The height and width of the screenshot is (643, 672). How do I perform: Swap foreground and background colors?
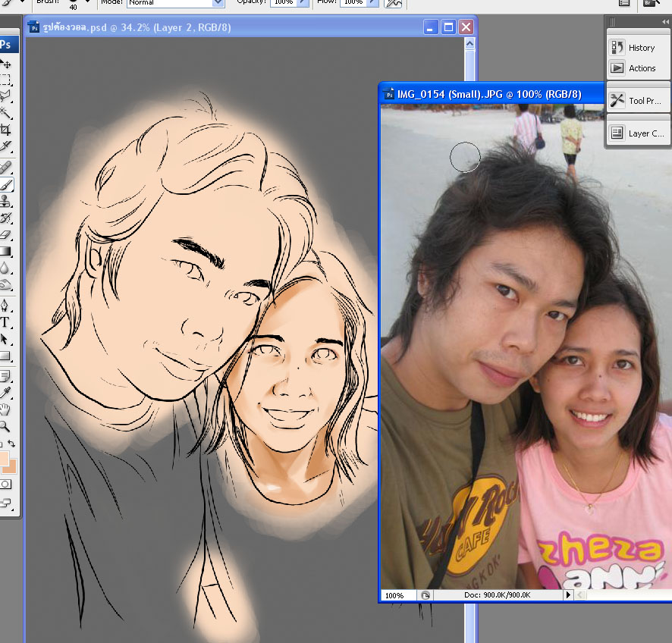(x=12, y=444)
